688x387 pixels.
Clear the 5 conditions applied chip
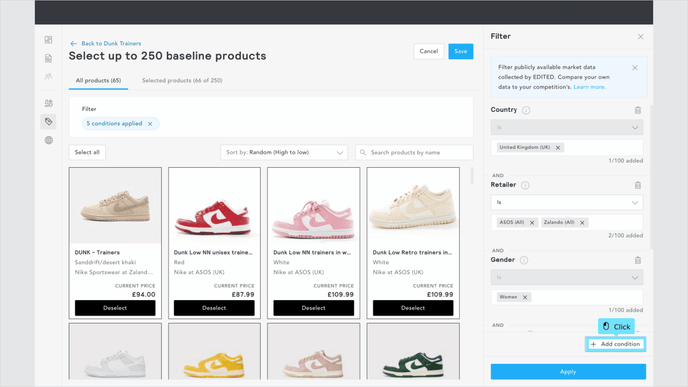[150, 124]
